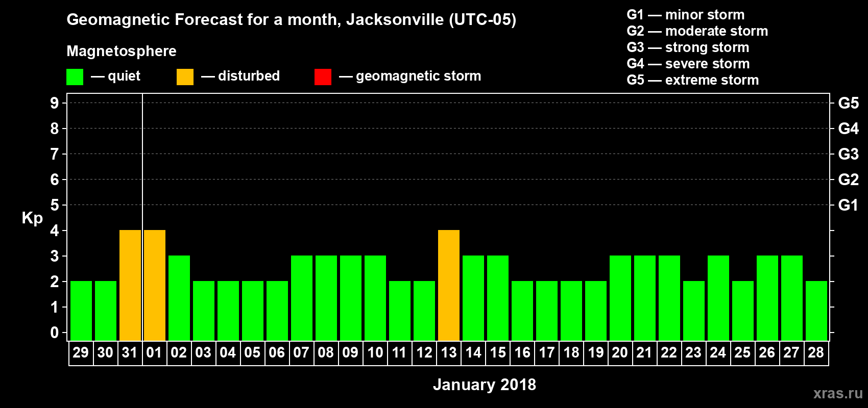This screenshot has width=868, height=408.
Task: Click date label 11 on the axis
Action: [x=399, y=352]
